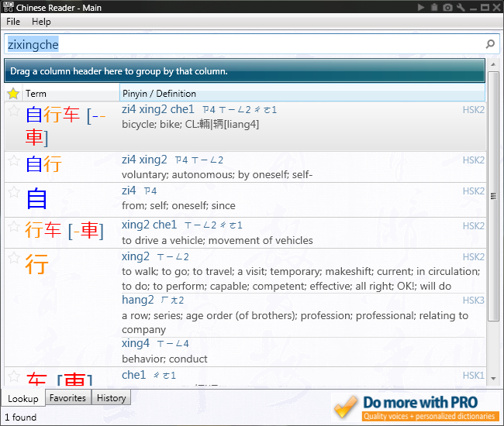Viewport: 504px width, 426px height.
Task: Click the camera capture icon in the title bar
Action: pos(447,8)
